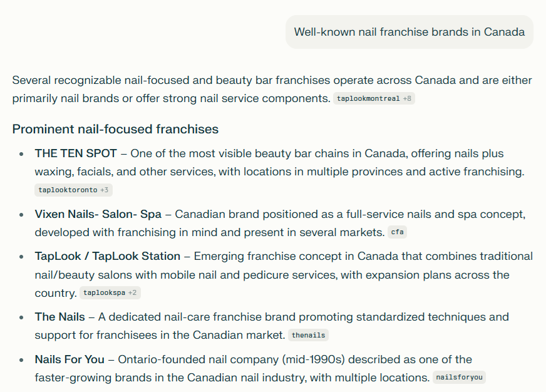Open the taplookmontreal source citation
This screenshot has width=546, height=392.
point(368,99)
